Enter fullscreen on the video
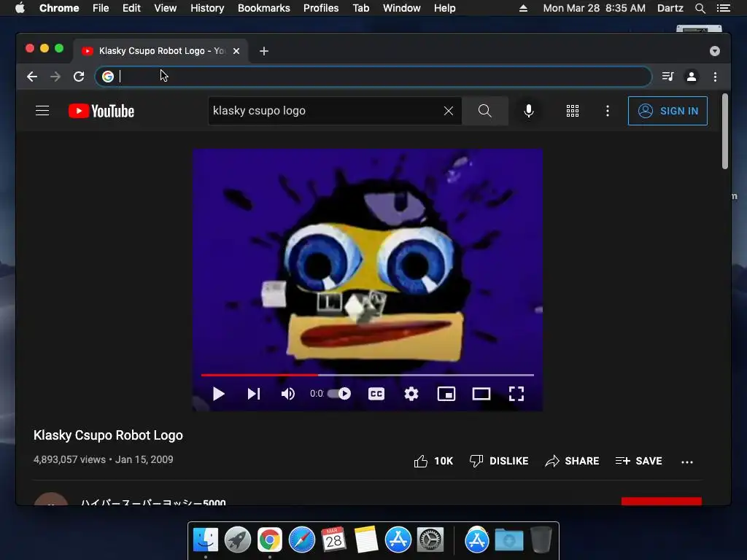The height and width of the screenshot is (560, 747). tap(516, 394)
